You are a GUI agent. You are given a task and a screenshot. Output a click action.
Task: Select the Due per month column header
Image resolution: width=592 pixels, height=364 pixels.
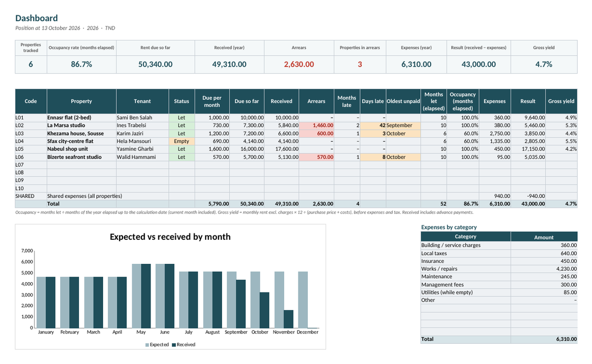213,101
